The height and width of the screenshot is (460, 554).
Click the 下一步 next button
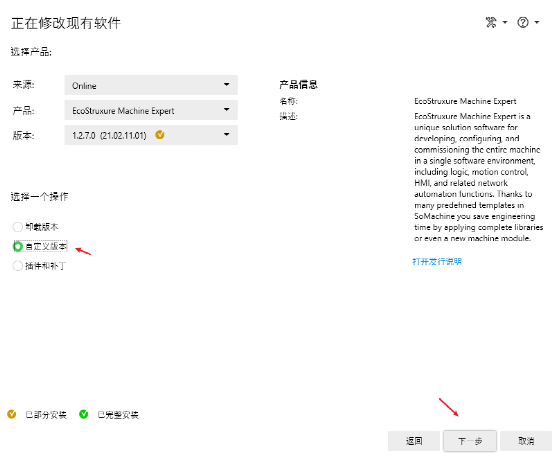470,441
